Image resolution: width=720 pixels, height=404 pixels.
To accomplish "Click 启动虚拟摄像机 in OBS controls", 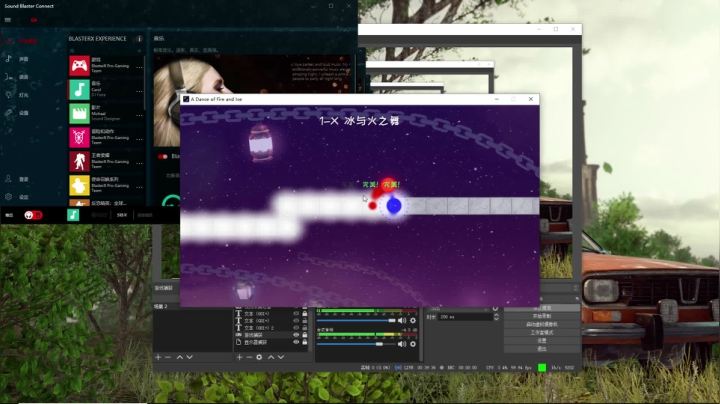I will [542, 325].
